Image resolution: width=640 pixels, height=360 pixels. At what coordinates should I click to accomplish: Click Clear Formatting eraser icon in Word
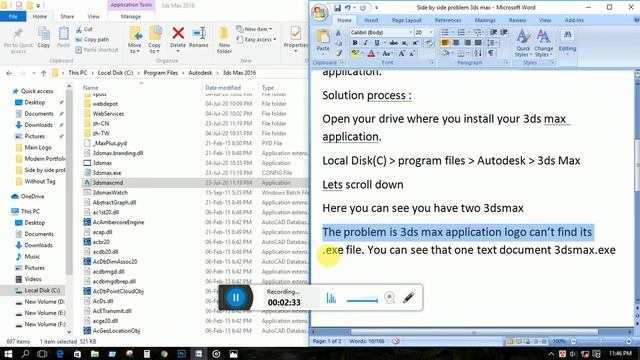(429, 43)
